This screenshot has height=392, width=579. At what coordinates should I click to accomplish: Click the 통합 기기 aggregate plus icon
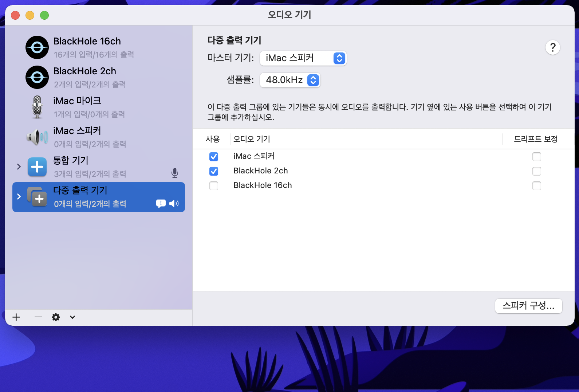click(x=37, y=167)
